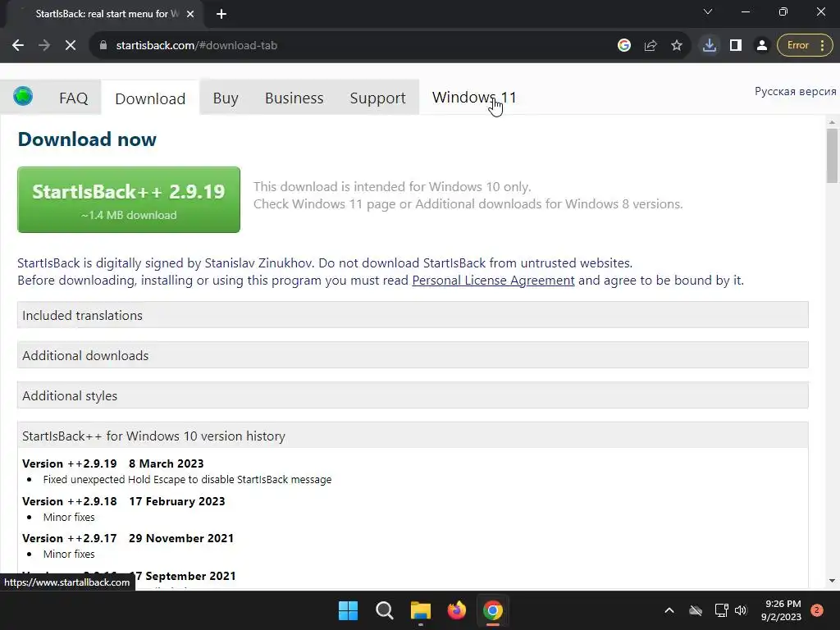Open the Business tab
This screenshot has width=840, height=630.
coord(294,98)
